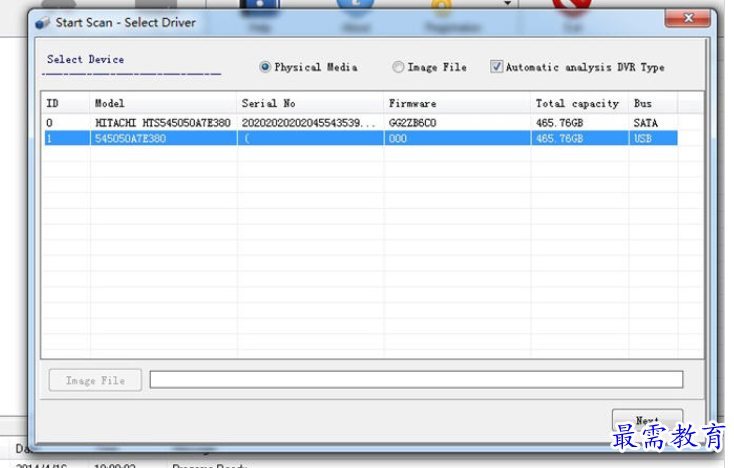The width and height of the screenshot is (734, 468).
Task: Click the Firmware column header
Action: click(457, 103)
